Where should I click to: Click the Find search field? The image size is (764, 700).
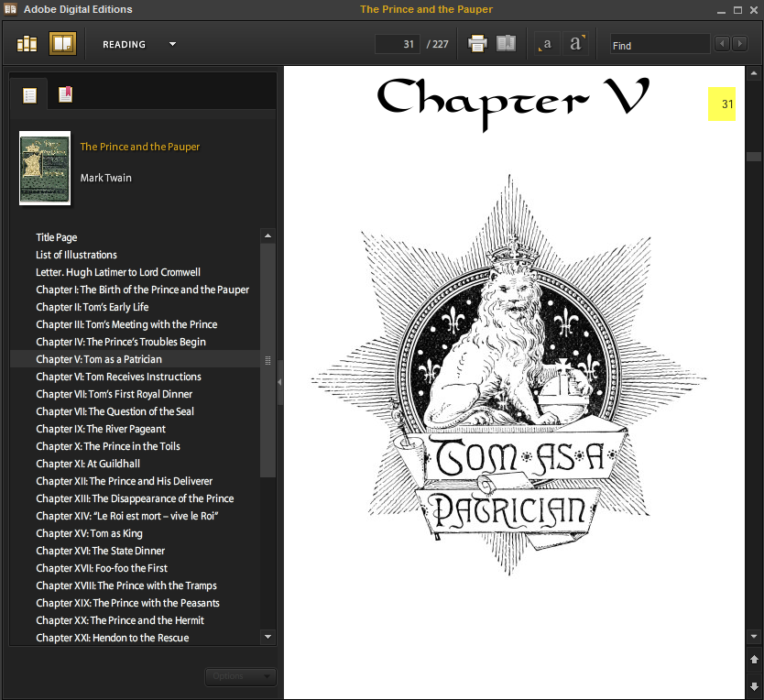659,44
